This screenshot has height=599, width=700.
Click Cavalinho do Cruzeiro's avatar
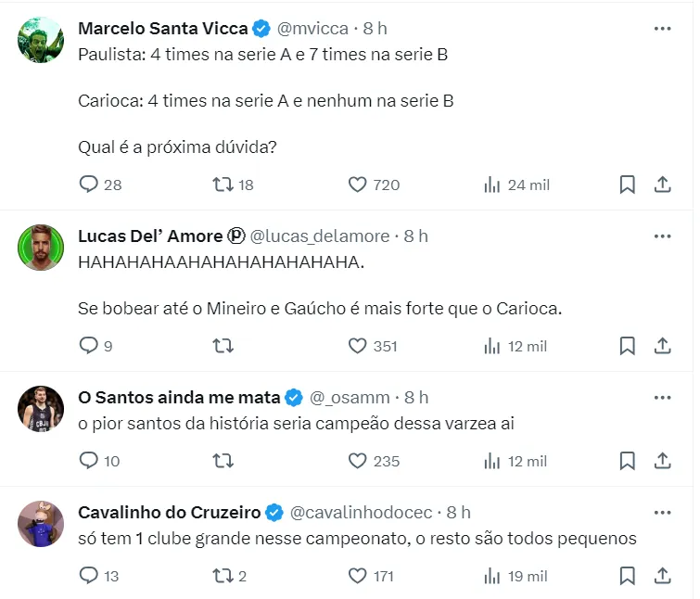point(41,523)
